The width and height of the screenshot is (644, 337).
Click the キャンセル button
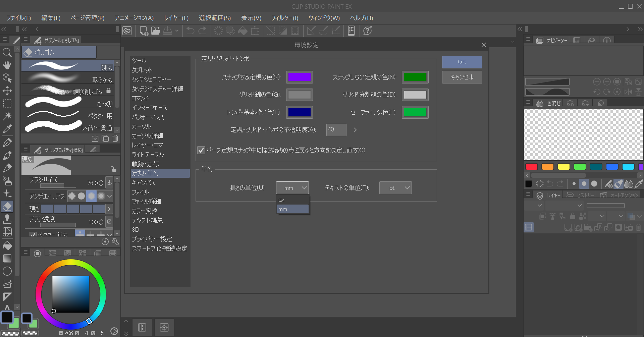[x=462, y=77]
